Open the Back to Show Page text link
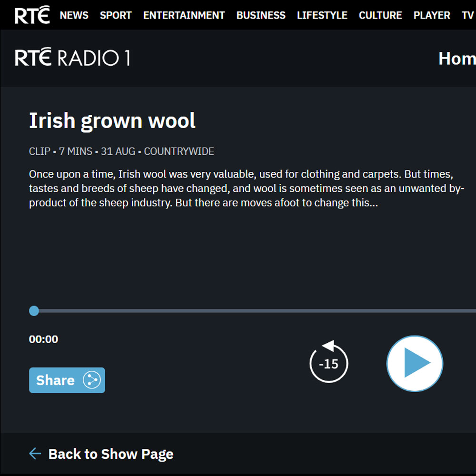Image resolution: width=476 pixels, height=476 pixels. point(111,454)
